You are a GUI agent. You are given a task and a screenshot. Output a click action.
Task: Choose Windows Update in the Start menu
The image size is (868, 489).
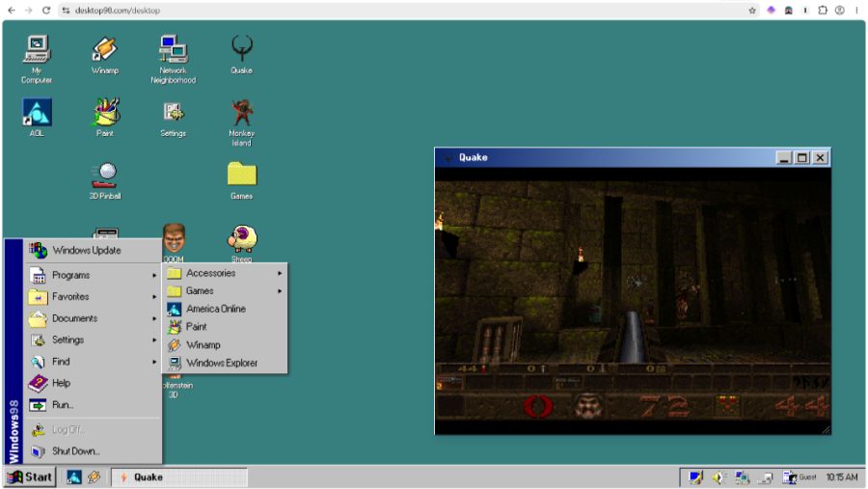(x=93, y=251)
